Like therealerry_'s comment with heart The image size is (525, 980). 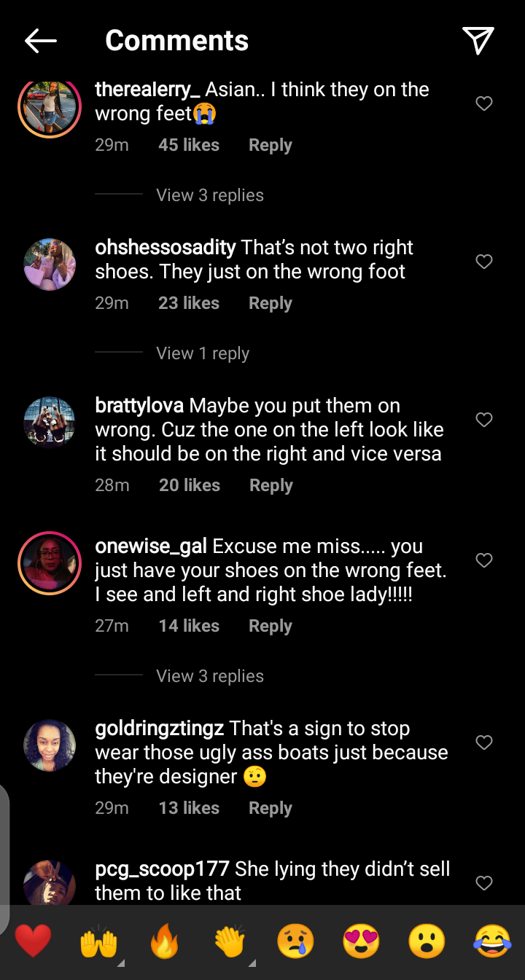484,103
